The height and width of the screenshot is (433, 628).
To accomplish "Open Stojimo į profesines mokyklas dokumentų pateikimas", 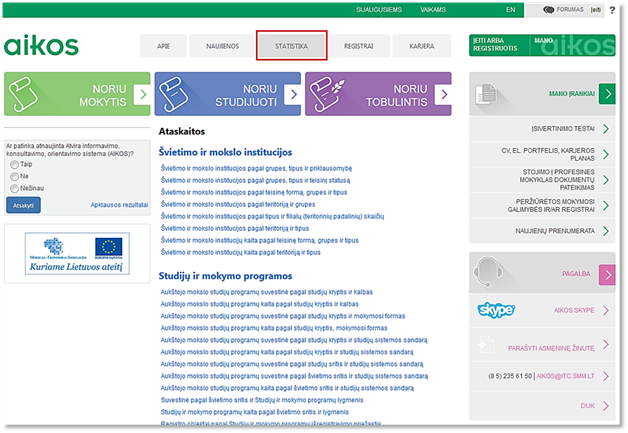I will coord(557,179).
